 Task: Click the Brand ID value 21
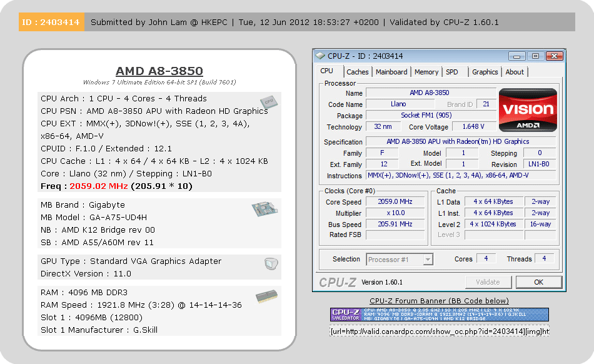[486, 104]
